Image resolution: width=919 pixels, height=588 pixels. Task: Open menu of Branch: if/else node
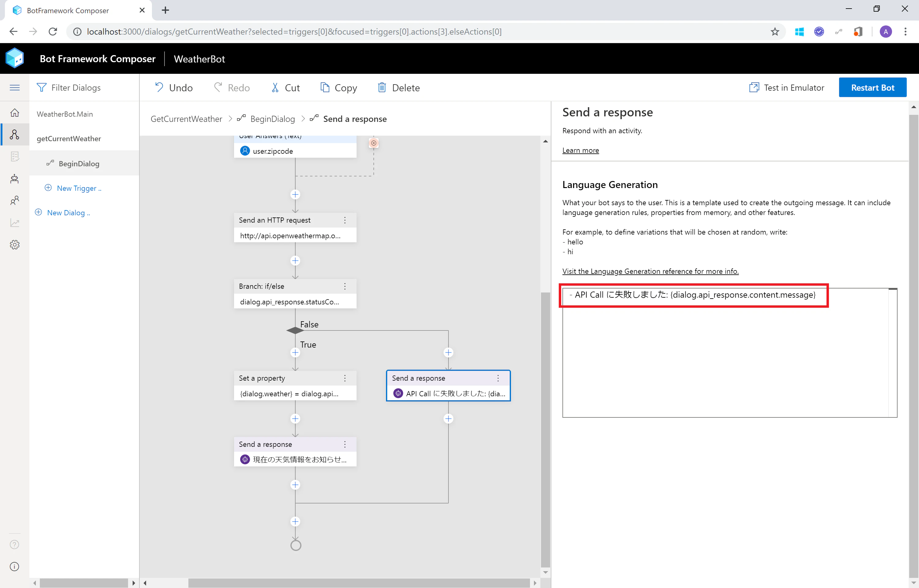pos(345,286)
